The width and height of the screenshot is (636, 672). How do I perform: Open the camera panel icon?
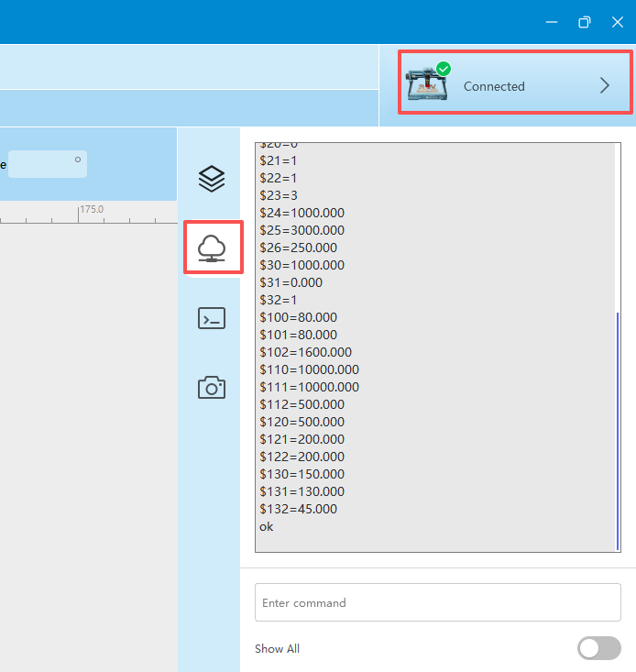[x=212, y=388]
